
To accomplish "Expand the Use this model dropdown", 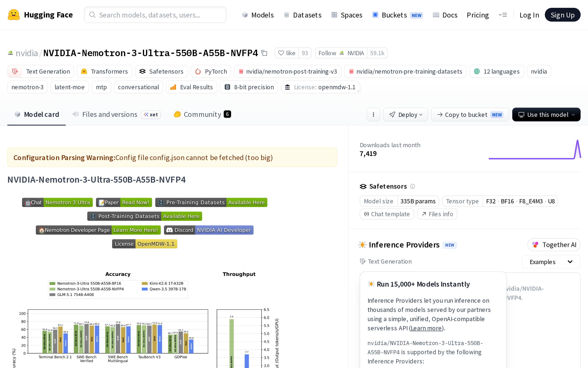I will [x=546, y=115].
